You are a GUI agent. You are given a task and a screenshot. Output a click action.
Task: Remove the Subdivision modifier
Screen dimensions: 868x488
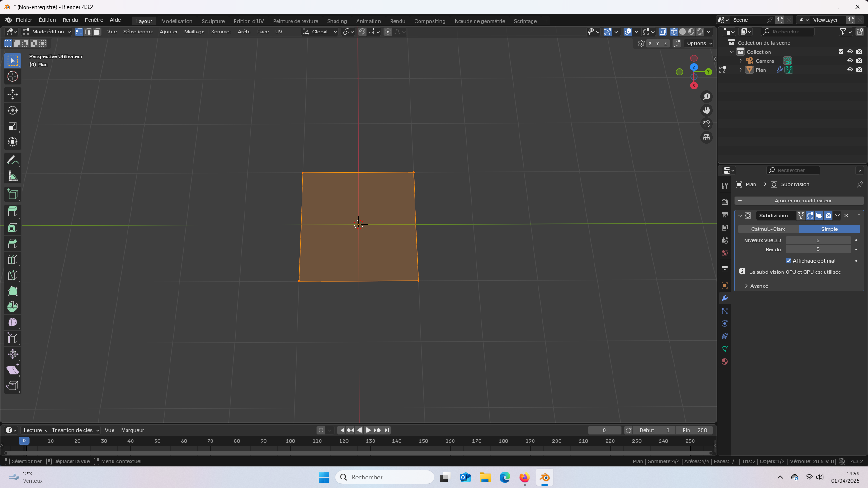pos(846,216)
